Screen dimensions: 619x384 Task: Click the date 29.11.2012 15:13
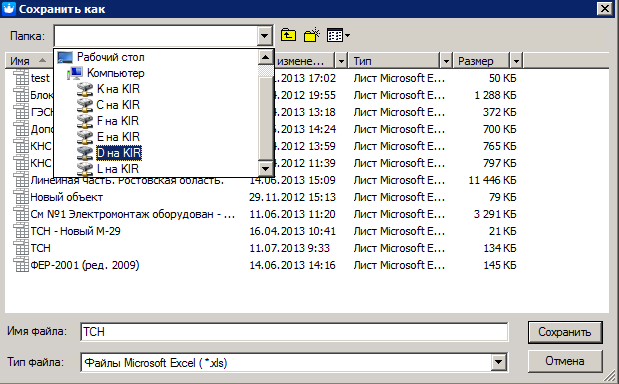pyautogui.click(x=292, y=197)
